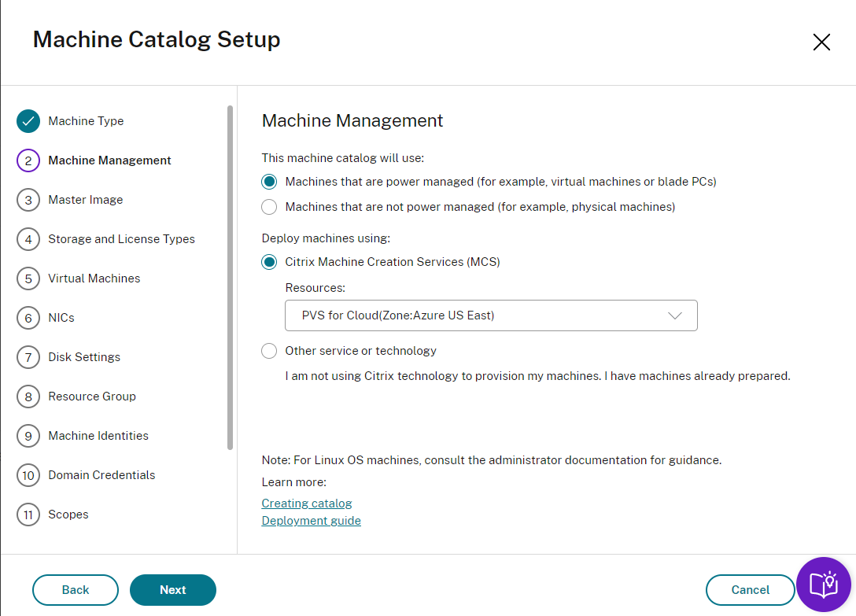The height and width of the screenshot is (616, 856).
Task: Choose machines that are not power managed
Action: (x=269, y=207)
